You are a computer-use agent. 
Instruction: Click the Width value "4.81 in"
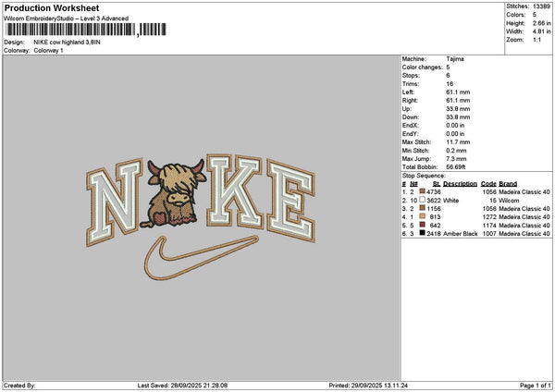[x=541, y=31]
